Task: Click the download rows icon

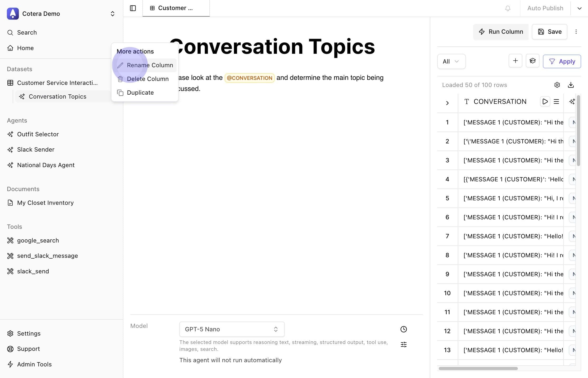Action: (x=571, y=85)
